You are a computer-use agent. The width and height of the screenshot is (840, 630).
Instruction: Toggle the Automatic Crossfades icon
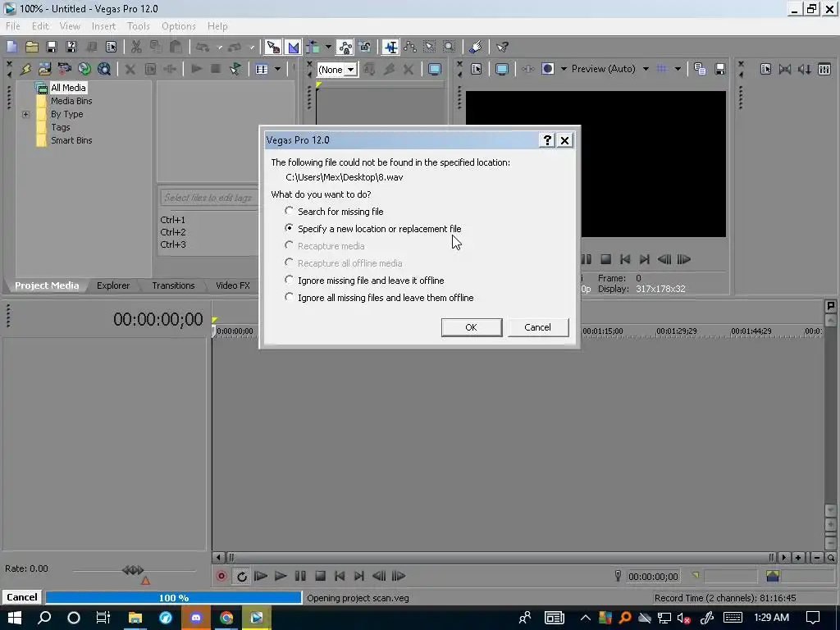pos(293,47)
